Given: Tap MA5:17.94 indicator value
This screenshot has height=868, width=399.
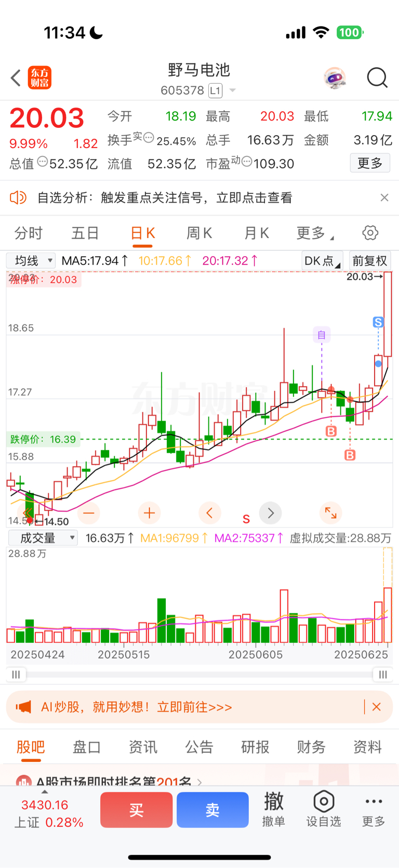Looking at the screenshot, I should tap(95, 260).
